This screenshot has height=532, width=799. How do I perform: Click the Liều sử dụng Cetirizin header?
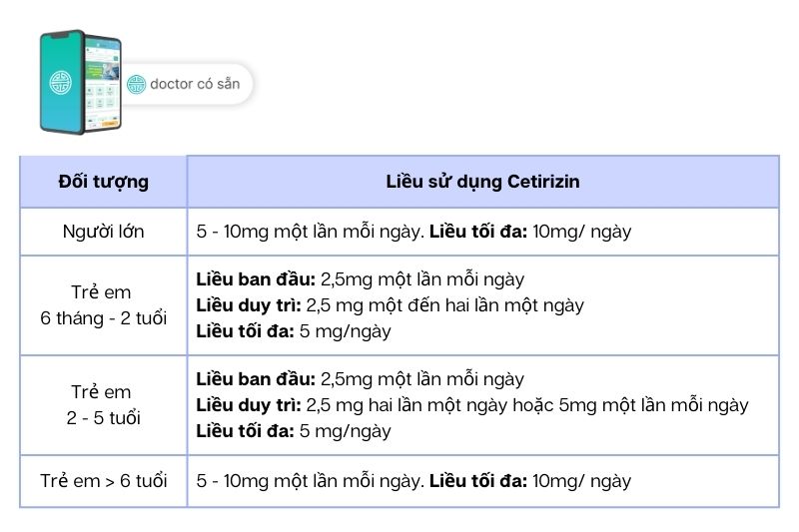(482, 182)
